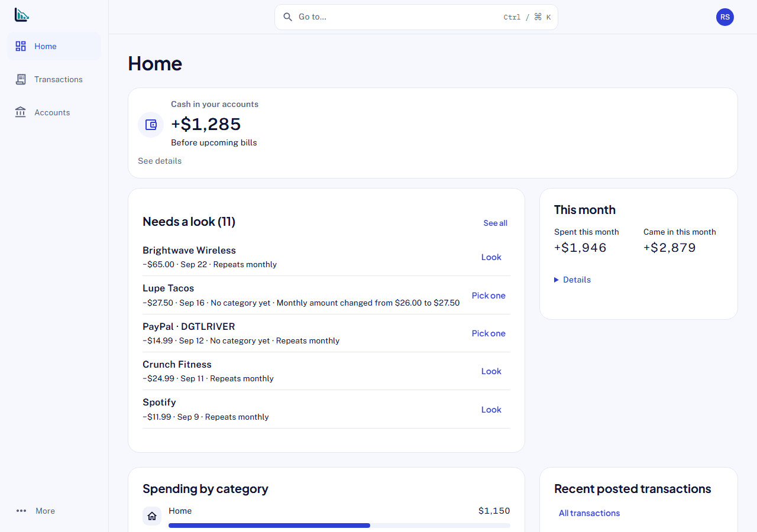Viewport: 757px width, 532px height.
Task: Click Look for Spotify
Action: [491, 410]
